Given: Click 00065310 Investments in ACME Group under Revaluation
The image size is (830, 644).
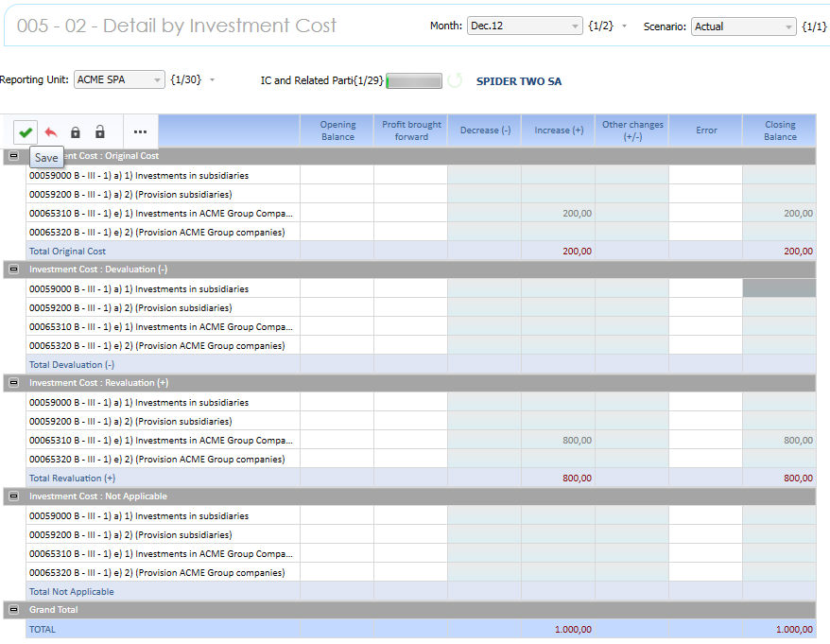Looking at the screenshot, I should coord(161,440).
